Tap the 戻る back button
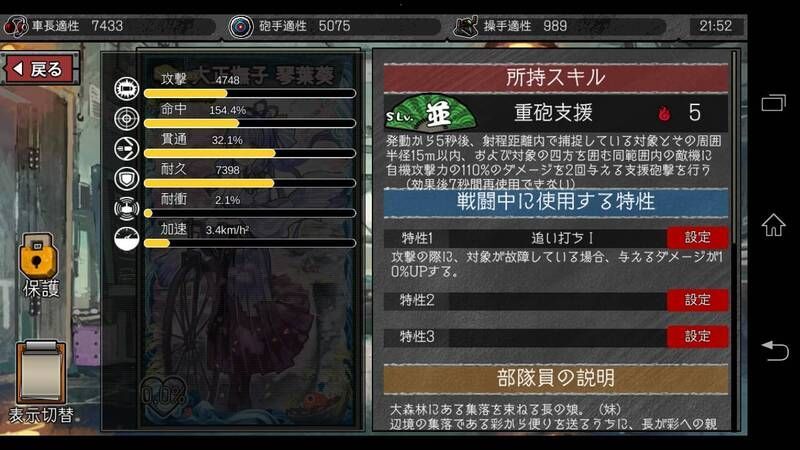The width and height of the screenshot is (800, 450). click(41, 68)
